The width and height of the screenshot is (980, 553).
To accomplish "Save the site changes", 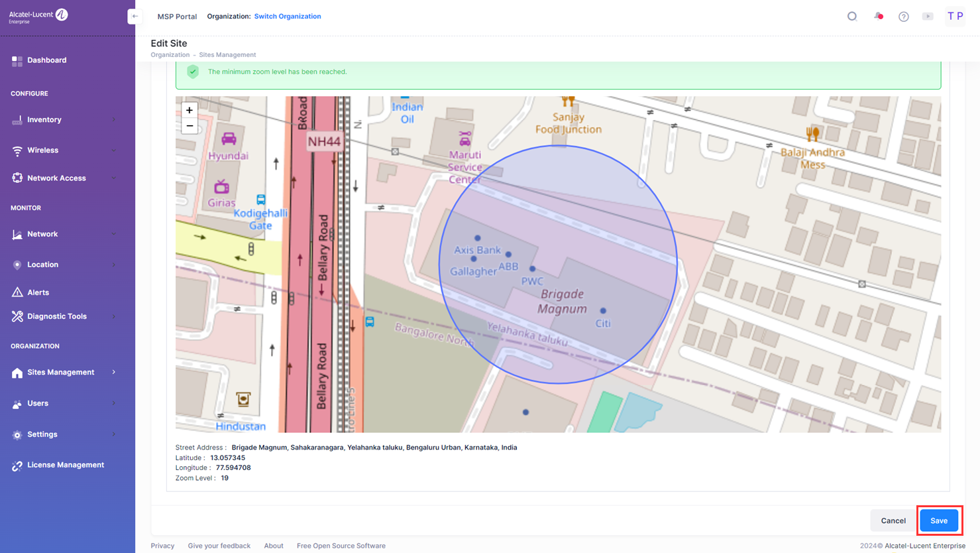I will tap(938, 521).
